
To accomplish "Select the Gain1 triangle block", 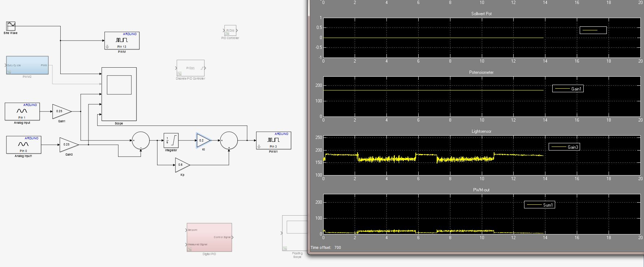I will click(62, 111).
